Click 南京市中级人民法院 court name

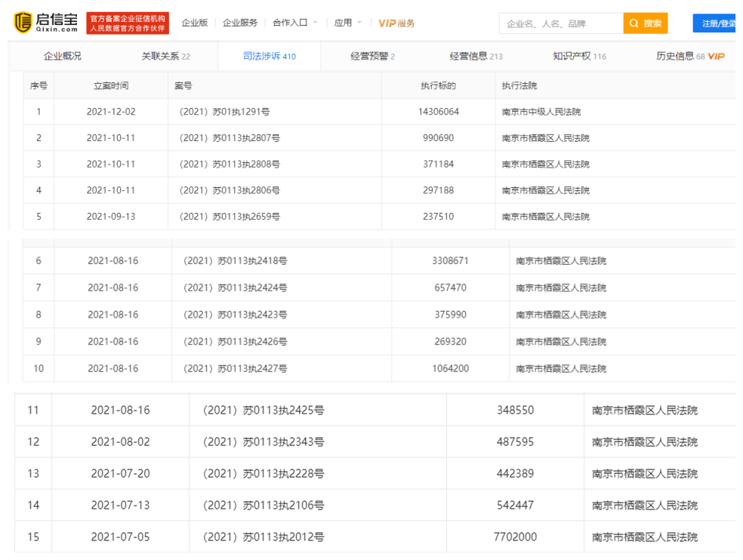pyautogui.click(x=541, y=112)
